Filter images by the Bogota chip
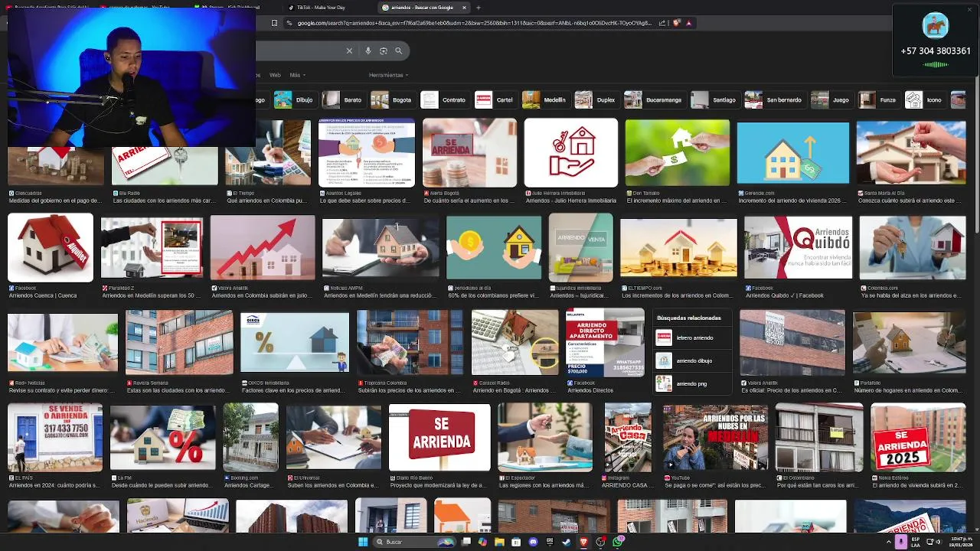 392,100
